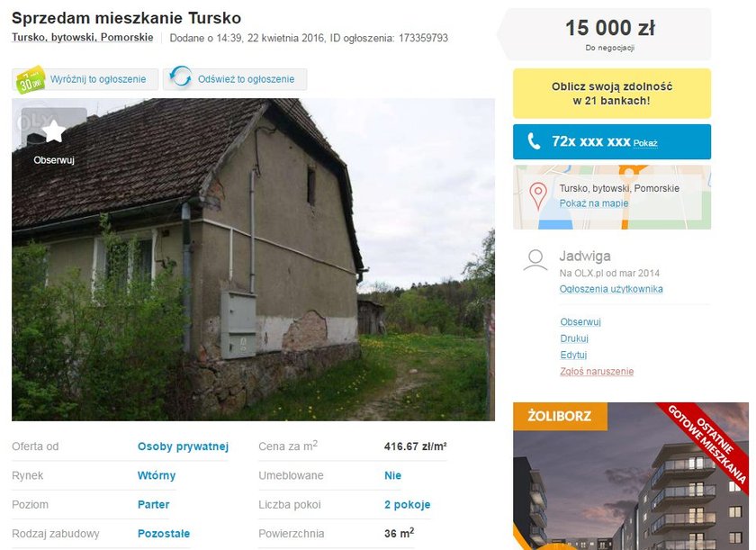Click the Edytuj link
This screenshot has width=756, height=550.
pos(573,355)
